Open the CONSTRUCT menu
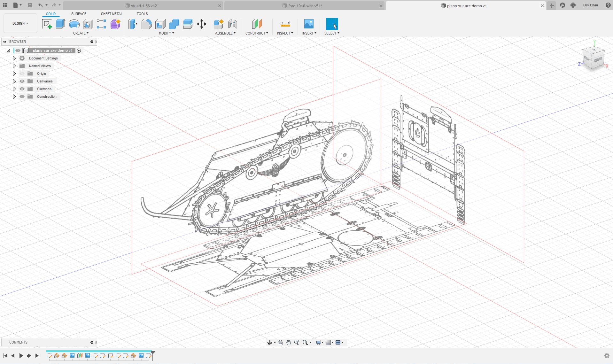The width and height of the screenshot is (613, 364). [x=257, y=33]
